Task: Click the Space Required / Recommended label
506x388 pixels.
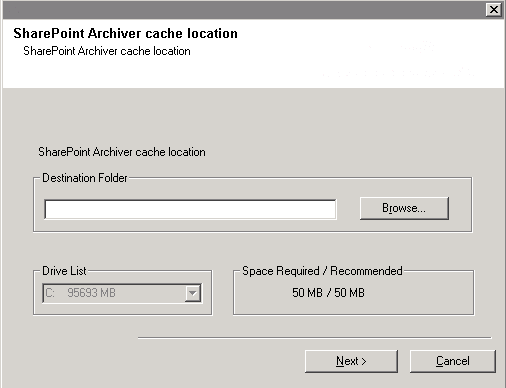Action: coord(322,271)
